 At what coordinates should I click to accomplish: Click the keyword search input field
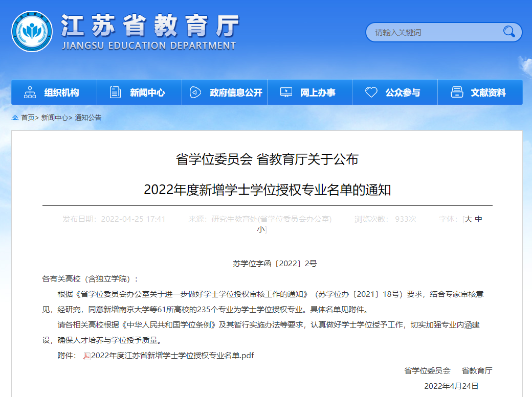click(435, 32)
